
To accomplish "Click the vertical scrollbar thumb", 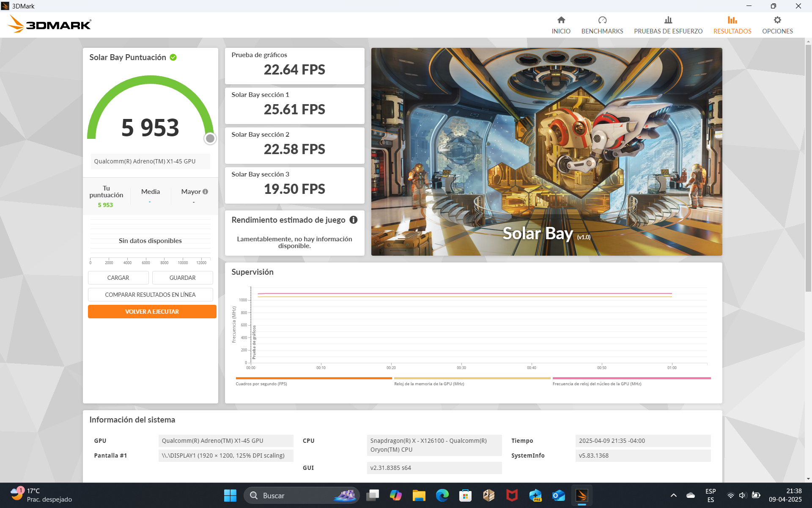I will [x=808, y=168].
